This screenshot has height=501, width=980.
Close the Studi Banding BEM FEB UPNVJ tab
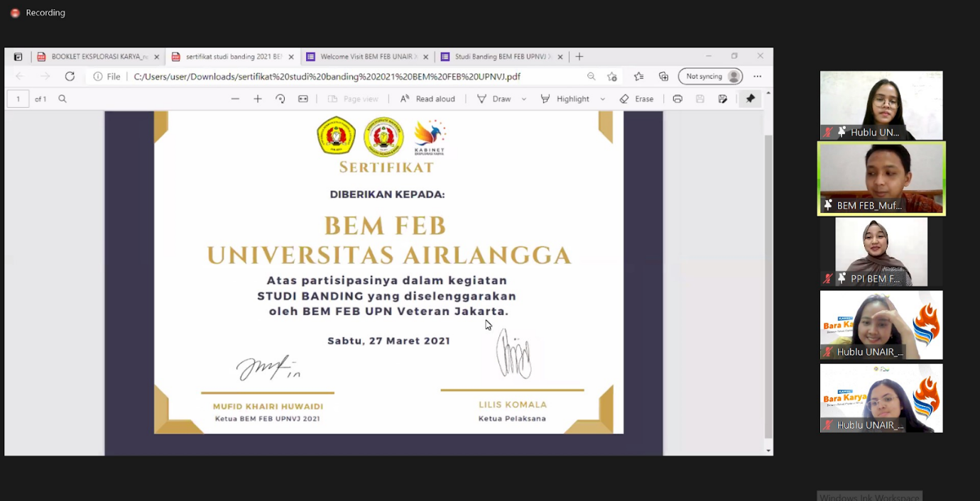pyautogui.click(x=560, y=57)
